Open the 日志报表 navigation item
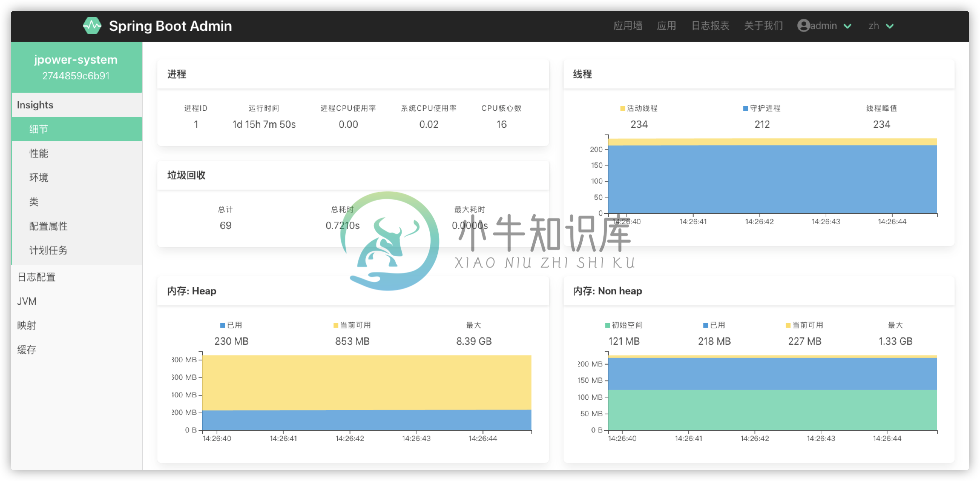980x481 pixels. 710,25
